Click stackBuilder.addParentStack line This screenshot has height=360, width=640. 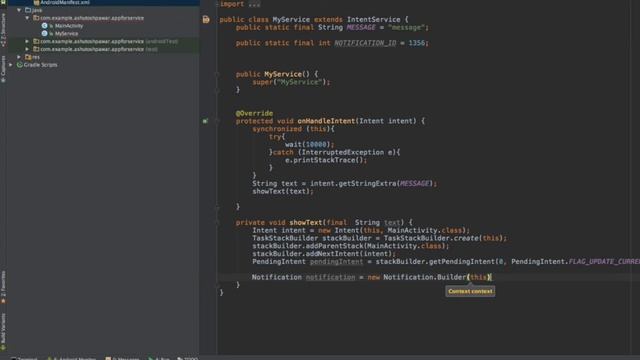pos(351,246)
